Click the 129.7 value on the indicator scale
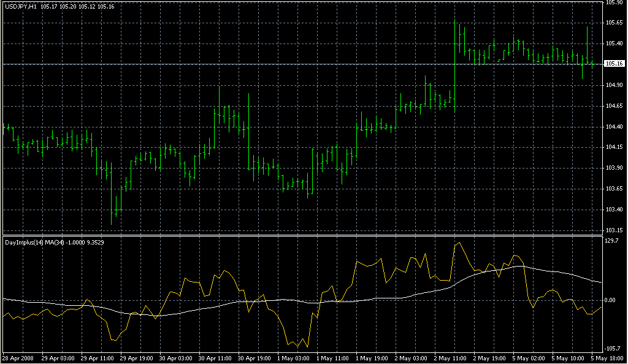628x364 pixels. coord(612,241)
